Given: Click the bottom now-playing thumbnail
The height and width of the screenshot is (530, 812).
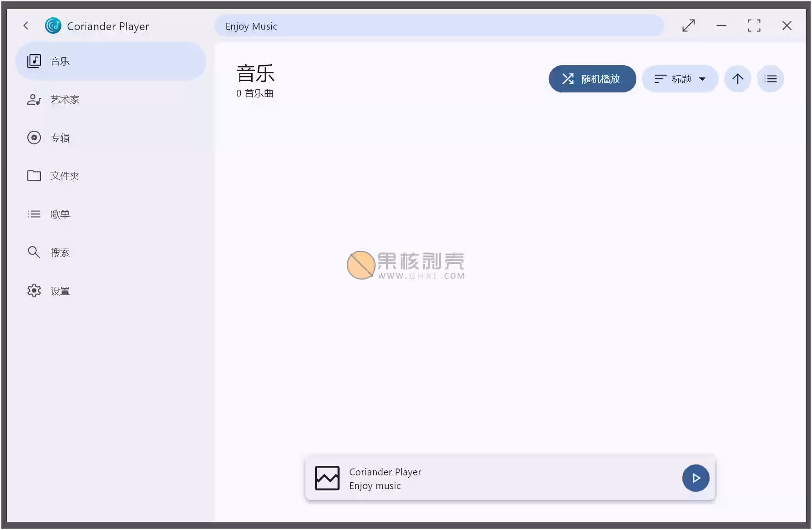Looking at the screenshot, I should point(327,478).
